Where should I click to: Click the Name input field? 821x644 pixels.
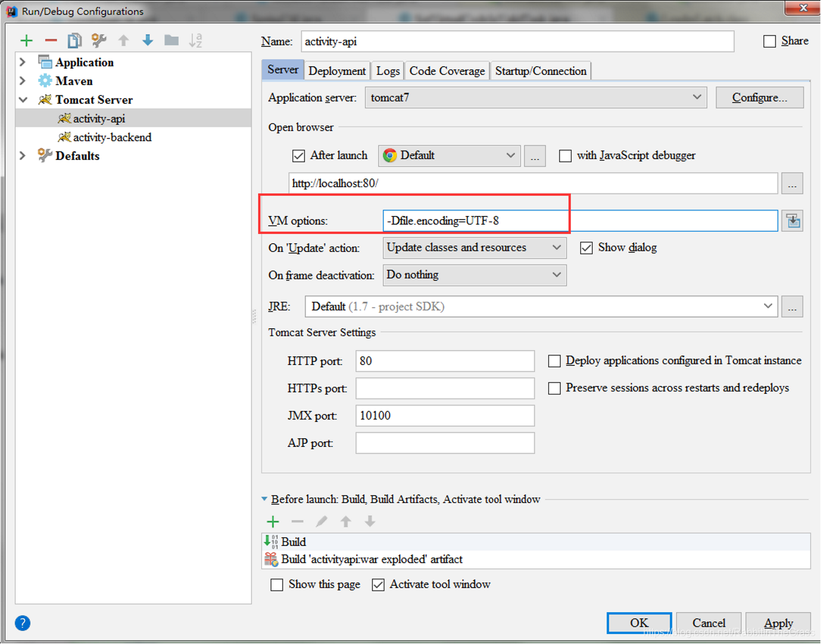pyautogui.click(x=518, y=41)
